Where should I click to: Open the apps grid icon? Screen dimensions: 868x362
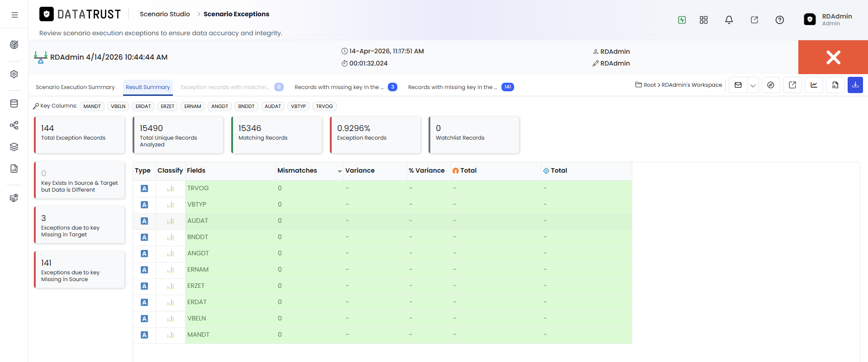point(704,20)
